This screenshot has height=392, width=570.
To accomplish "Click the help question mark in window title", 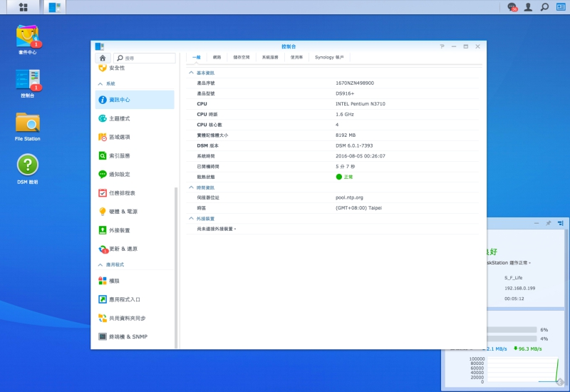I will click(442, 46).
